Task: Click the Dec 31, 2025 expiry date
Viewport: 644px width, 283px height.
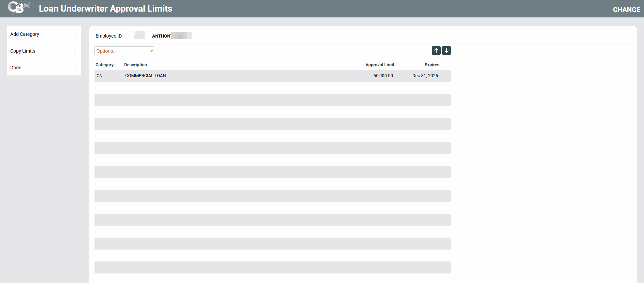Action: (x=425, y=76)
